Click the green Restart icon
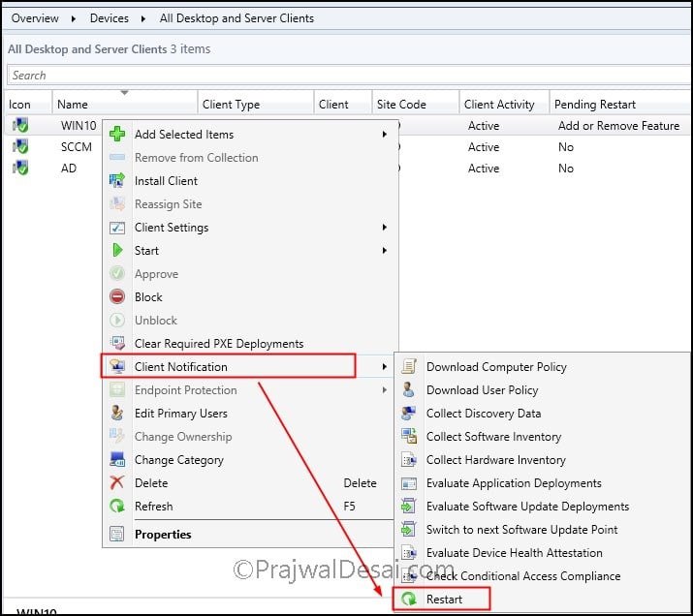693x616 pixels. pyautogui.click(x=409, y=600)
